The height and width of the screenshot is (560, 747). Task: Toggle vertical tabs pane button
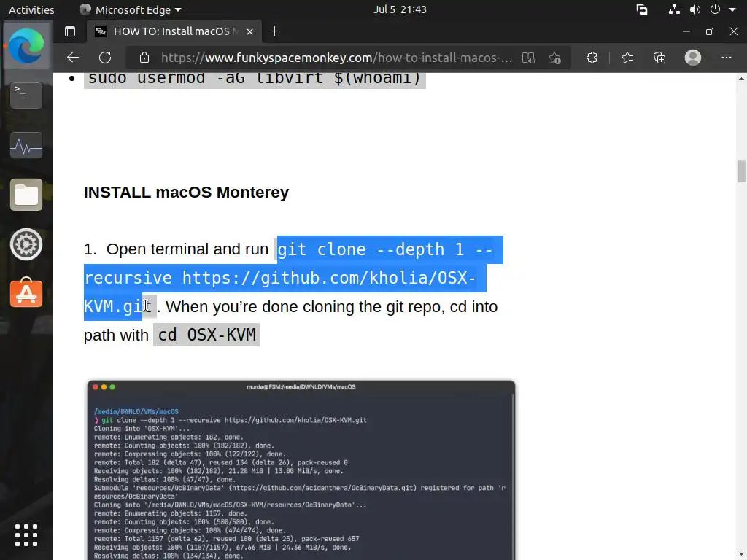click(70, 31)
